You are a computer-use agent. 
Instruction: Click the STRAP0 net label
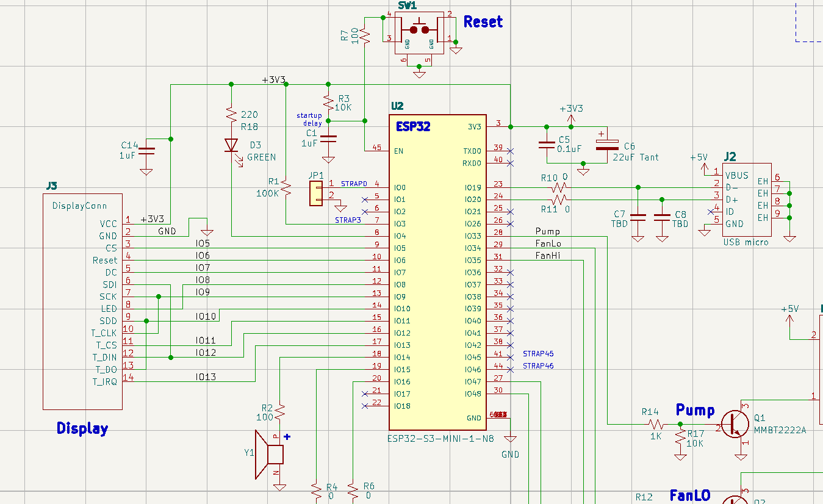(x=354, y=184)
